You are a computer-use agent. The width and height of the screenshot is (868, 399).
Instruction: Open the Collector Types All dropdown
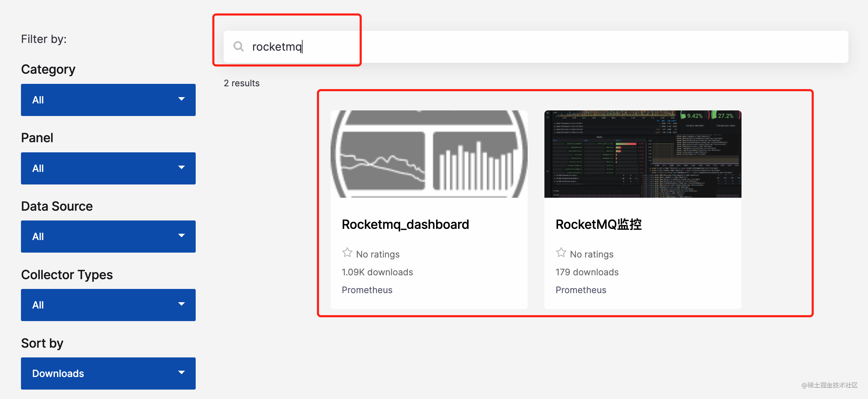(x=108, y=305)
